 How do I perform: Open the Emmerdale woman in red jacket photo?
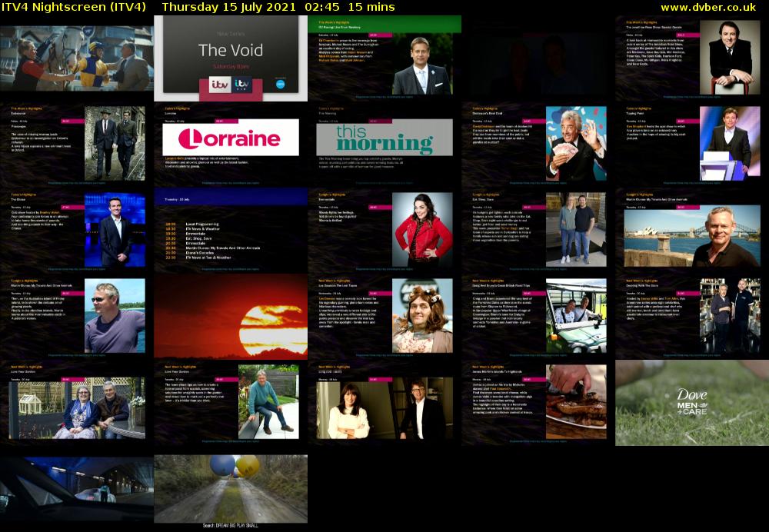[x=422, y=229]
